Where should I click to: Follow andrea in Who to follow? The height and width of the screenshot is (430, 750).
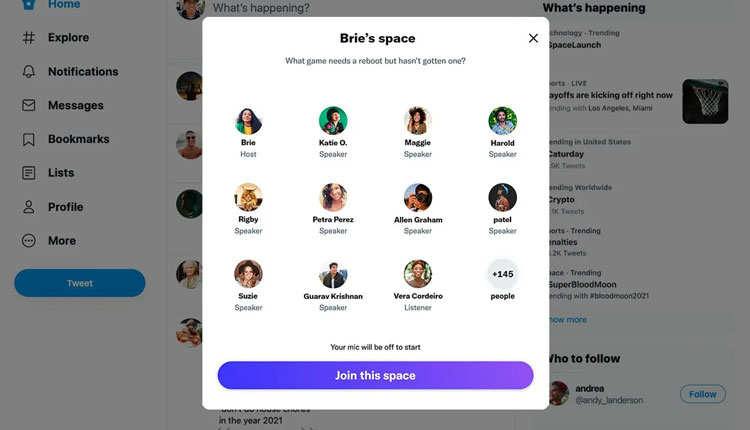703,394
